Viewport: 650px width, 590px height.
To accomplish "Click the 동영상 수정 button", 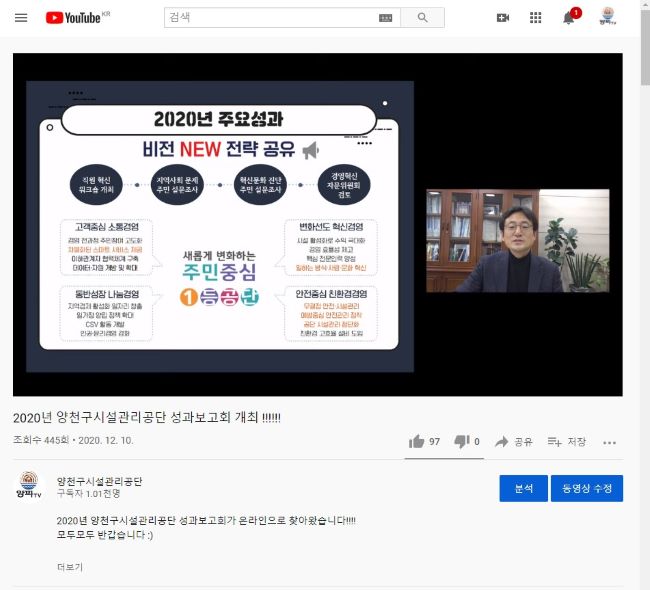I will click(x=586, y=488).
